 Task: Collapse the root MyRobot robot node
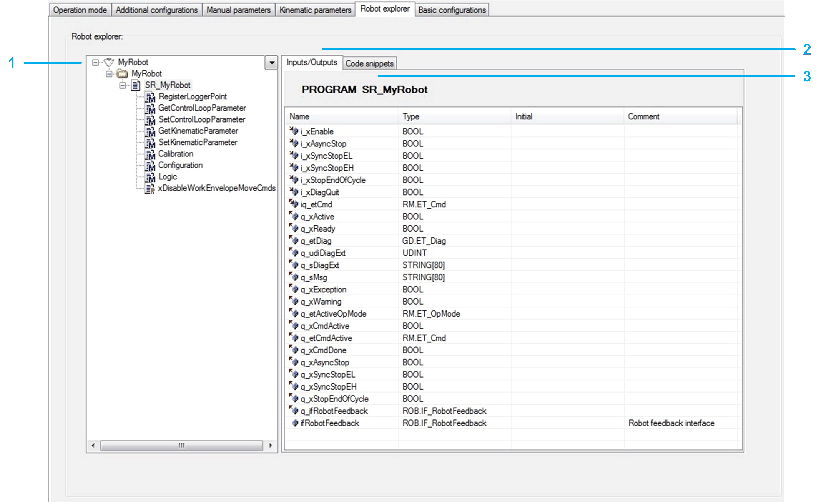coord(95,63)
